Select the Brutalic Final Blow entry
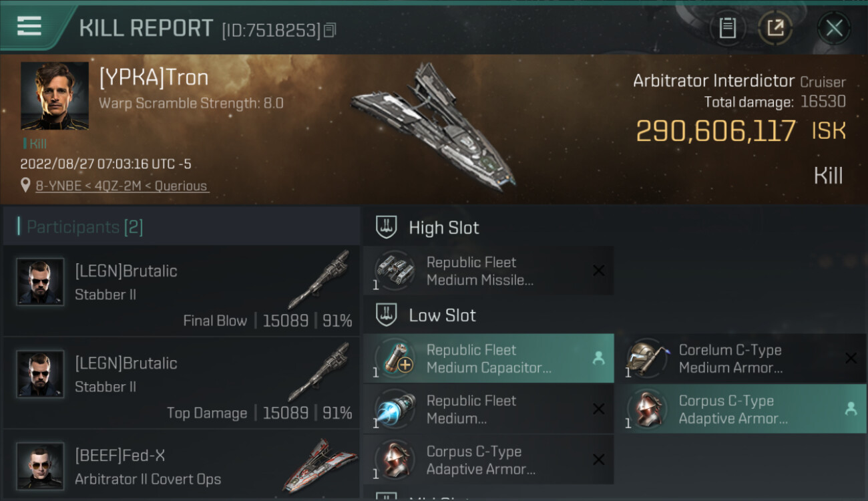The height and width of the screenshot is (501, 868). [x=182, y=291]
